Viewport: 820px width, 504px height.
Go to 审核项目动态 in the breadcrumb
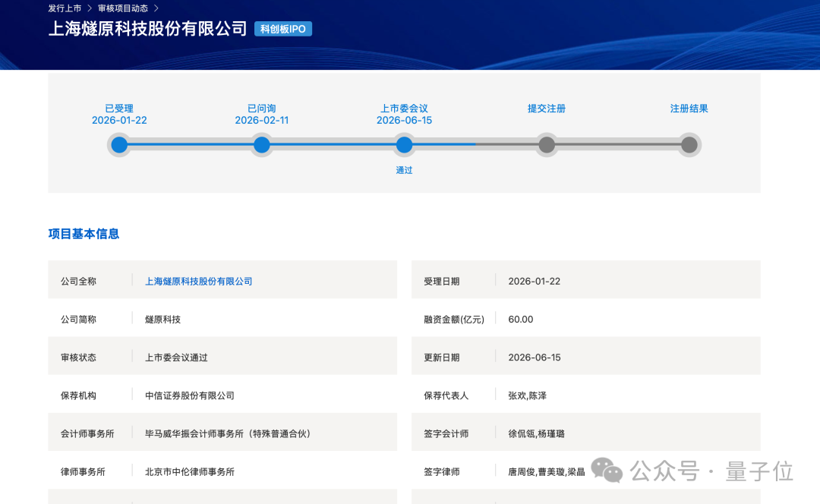coord(123,8)
